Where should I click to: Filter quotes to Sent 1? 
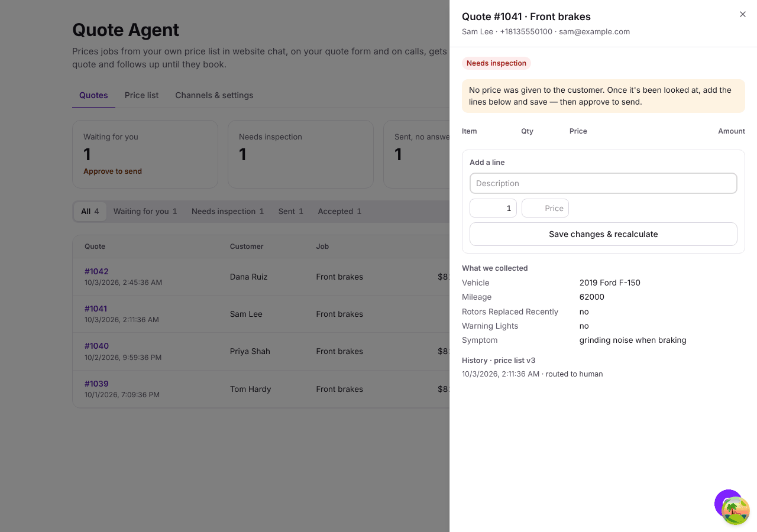click(291, 211)
